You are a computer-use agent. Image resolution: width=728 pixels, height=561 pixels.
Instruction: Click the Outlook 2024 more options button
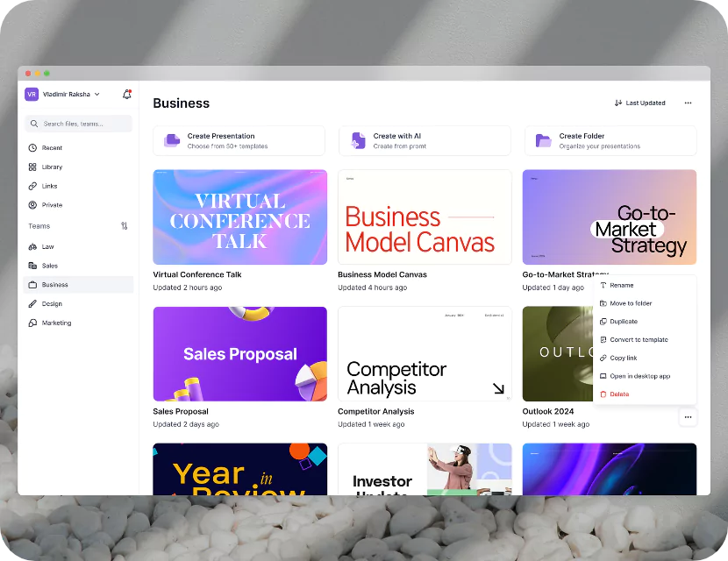tap(688, 417)
